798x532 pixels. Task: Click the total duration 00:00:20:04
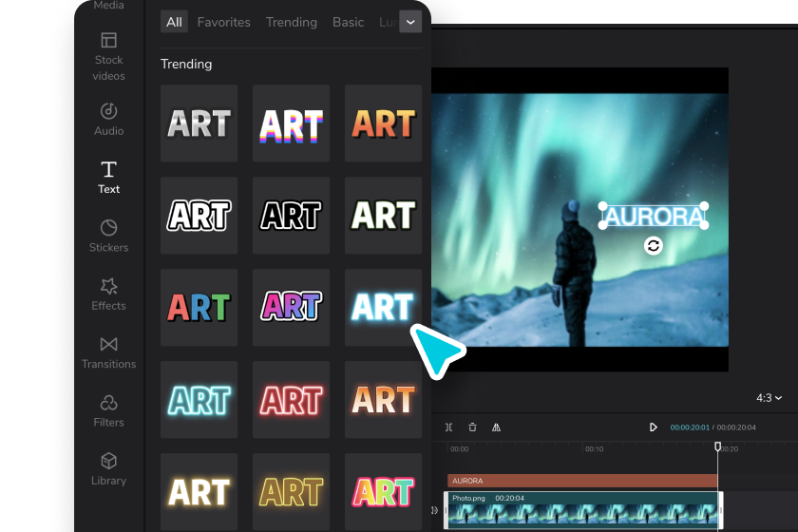[736, 427]
